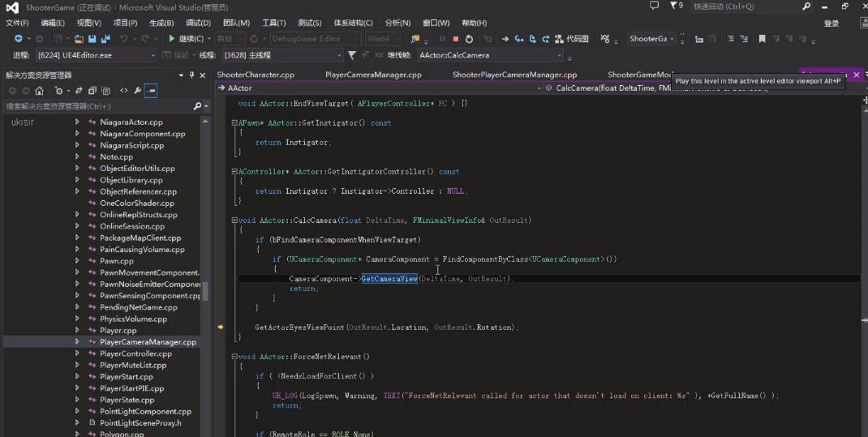The width and height of the screenshot is (868, 437).
Task: Expand the NiagaraActor.cpp tree node
Action: [77, 122]
